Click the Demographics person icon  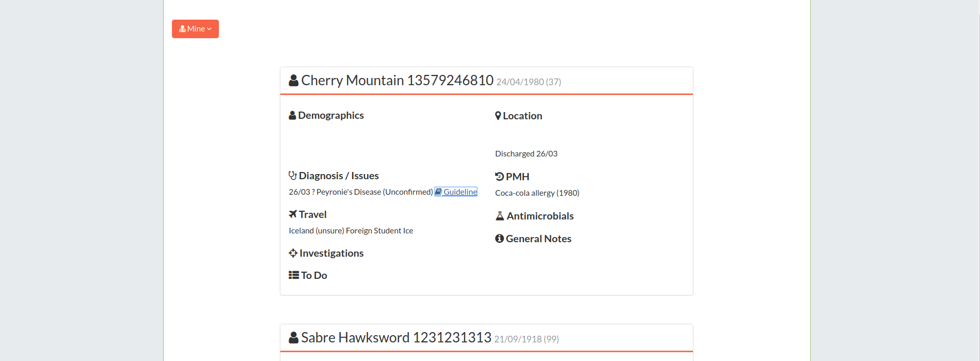[292, 115]
